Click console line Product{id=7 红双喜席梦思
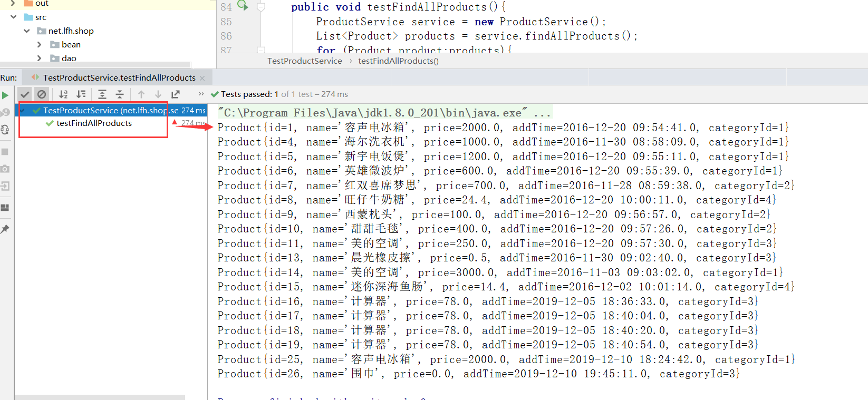This screenshot has height=400, width=868. pos(506,186)
